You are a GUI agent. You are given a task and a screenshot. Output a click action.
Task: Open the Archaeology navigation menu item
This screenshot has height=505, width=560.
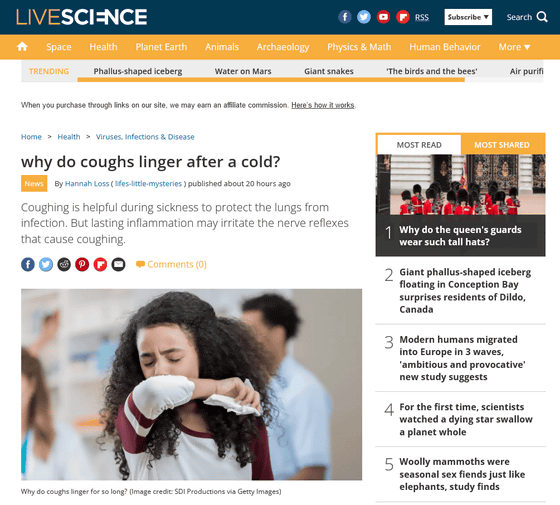[x=283, y=47]
